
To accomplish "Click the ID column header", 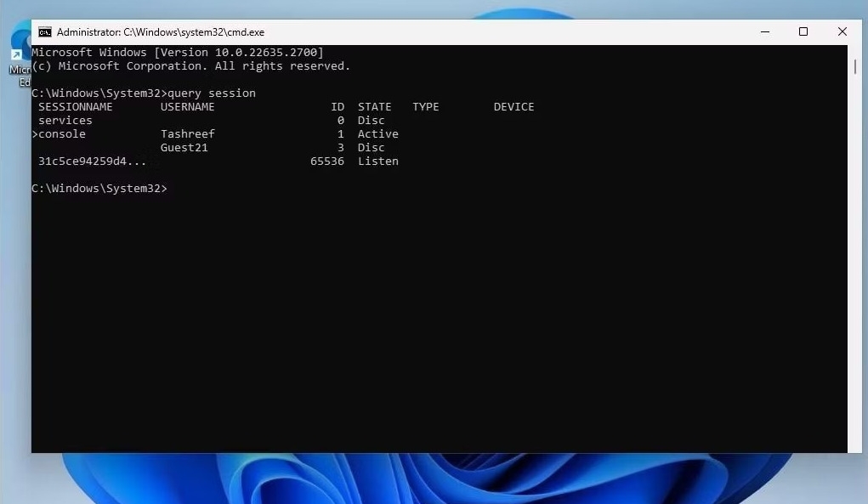I will [x=338, y=107].
